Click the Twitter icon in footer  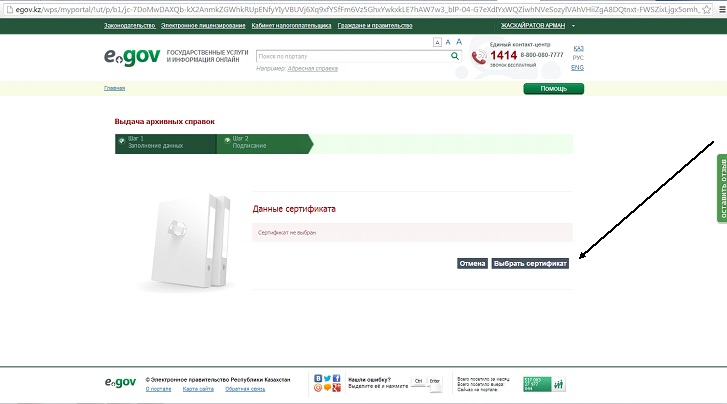point(327,378)
